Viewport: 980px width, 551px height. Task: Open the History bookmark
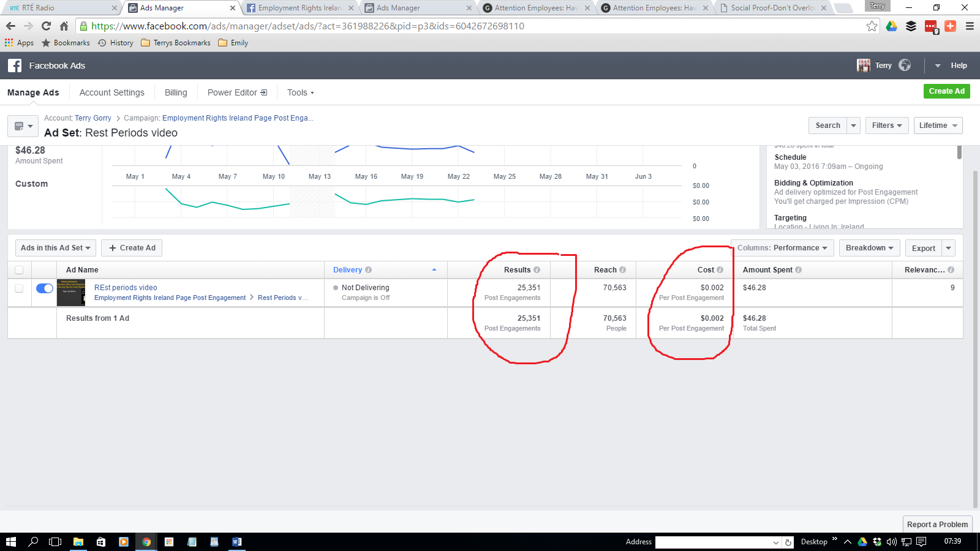(x=116, y=43)
